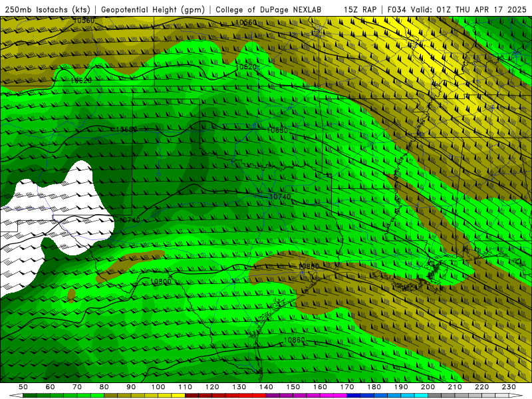Click the 70 knot value on the color scale

77,387
